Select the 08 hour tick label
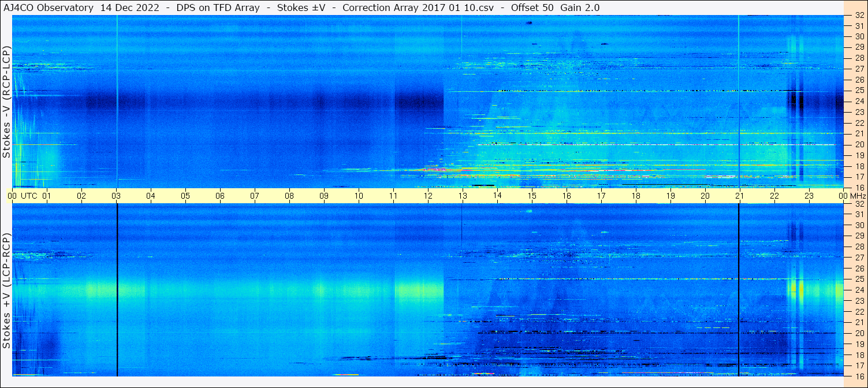868x388 pixels. tap(289, 196)
